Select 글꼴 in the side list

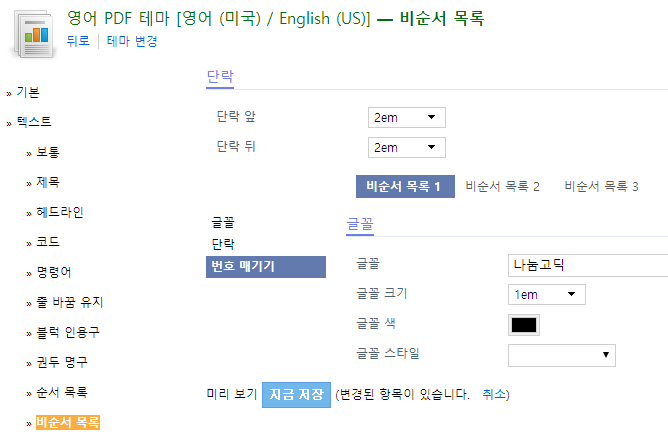[223, 222]
